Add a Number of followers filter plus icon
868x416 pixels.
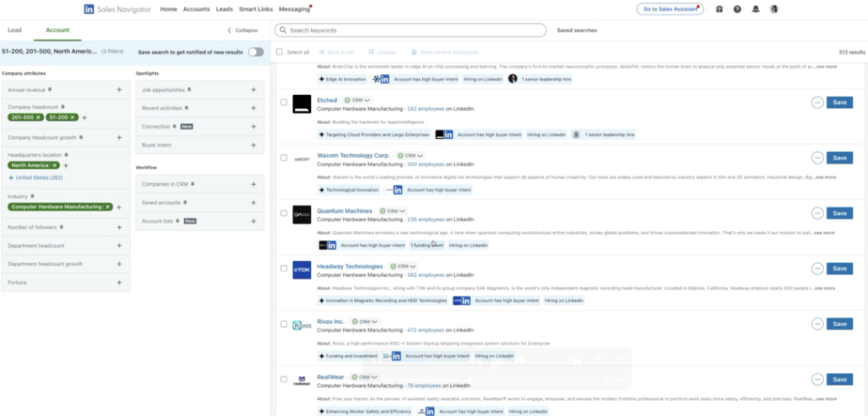119,227
